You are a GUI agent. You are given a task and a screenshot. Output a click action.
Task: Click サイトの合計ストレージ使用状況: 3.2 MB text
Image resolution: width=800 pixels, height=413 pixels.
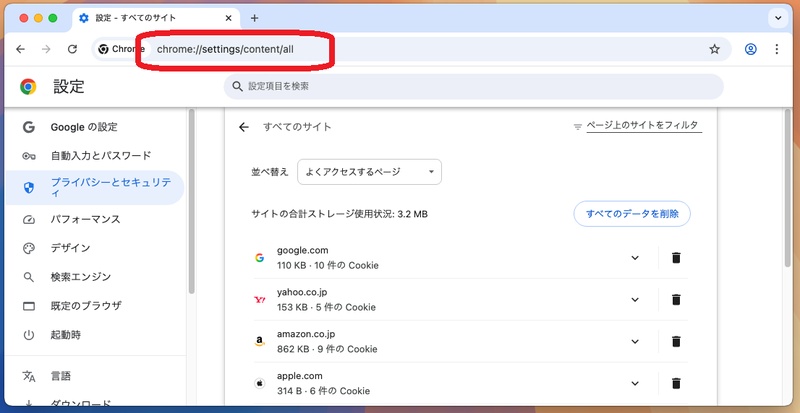click(x=339, y=214)
